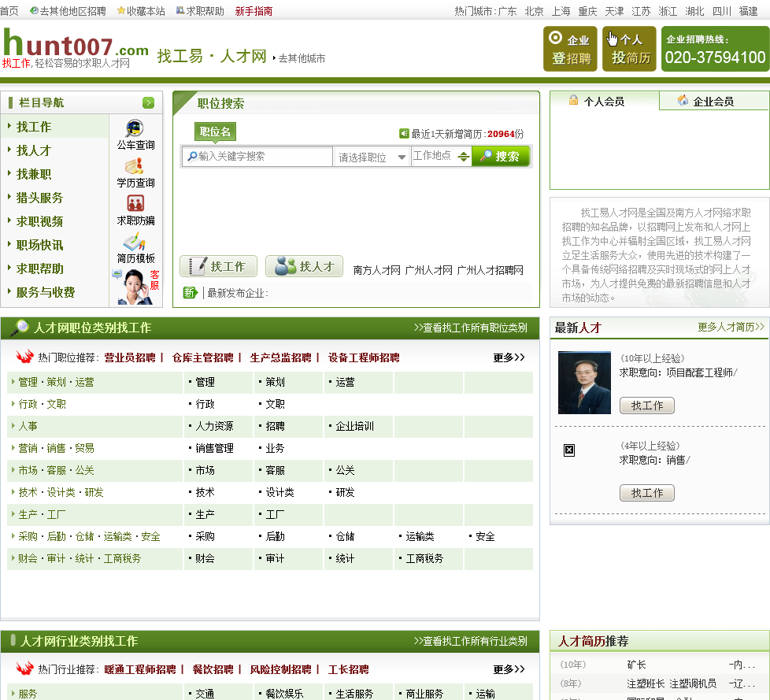Open 服务与收费 in the left navigation
The image size is (770, 700).
pos(46,292)
